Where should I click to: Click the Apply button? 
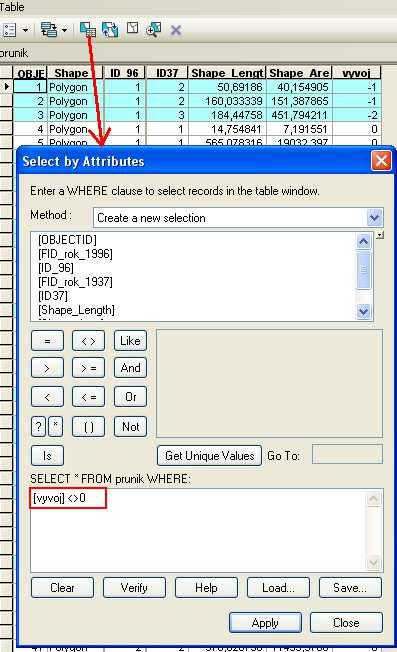coord(265,622)
